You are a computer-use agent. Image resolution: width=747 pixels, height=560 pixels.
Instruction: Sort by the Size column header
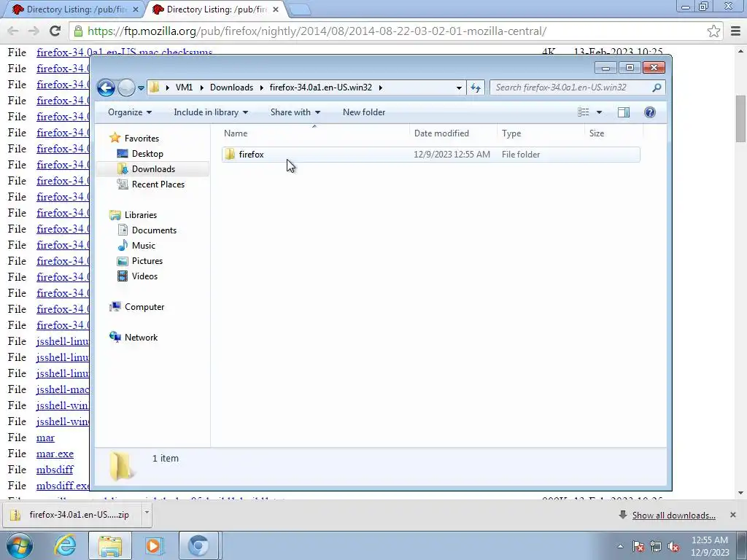pyautogui.click(x=614, y=133)
